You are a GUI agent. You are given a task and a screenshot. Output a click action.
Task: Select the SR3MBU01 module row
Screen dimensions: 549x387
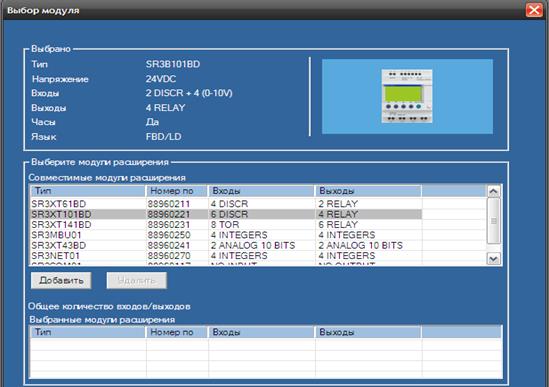pos(226,235)
